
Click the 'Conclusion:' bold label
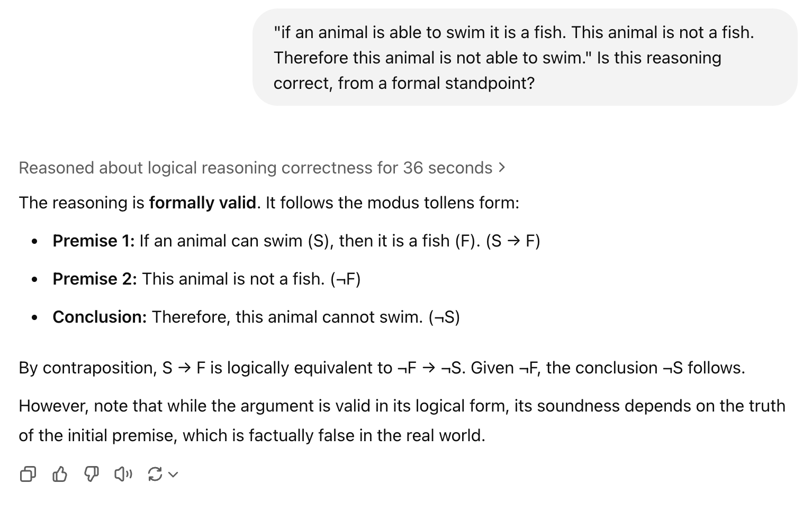click(x=100, y=317)
